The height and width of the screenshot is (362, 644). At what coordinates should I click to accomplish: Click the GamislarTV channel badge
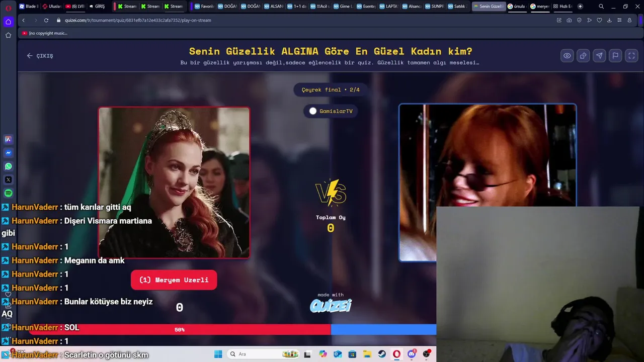(331, 111)
